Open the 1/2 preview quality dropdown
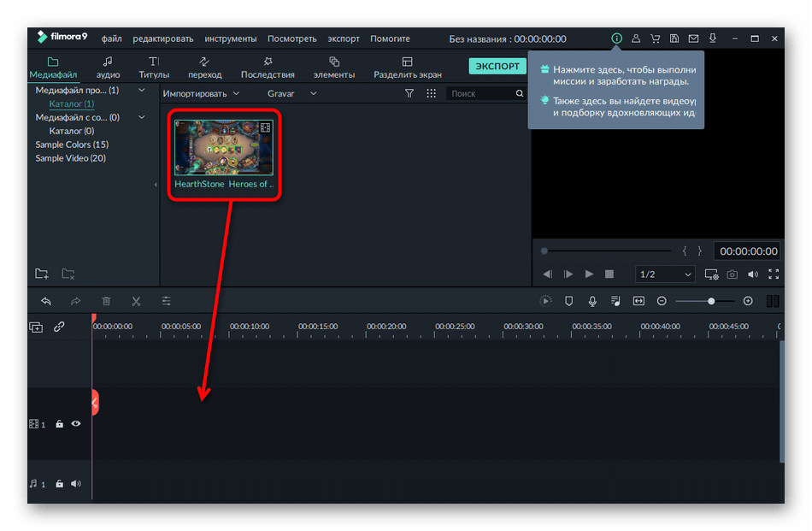 [x=666, y=274]
